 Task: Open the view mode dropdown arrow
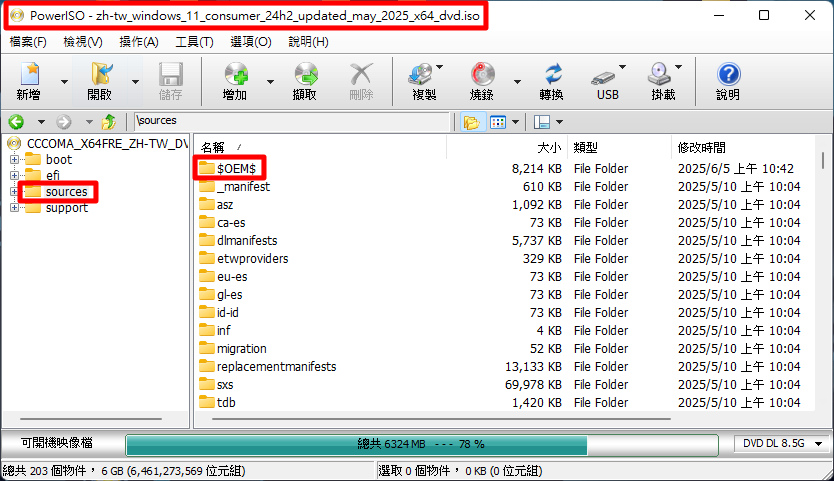click(x=515, y=122)
